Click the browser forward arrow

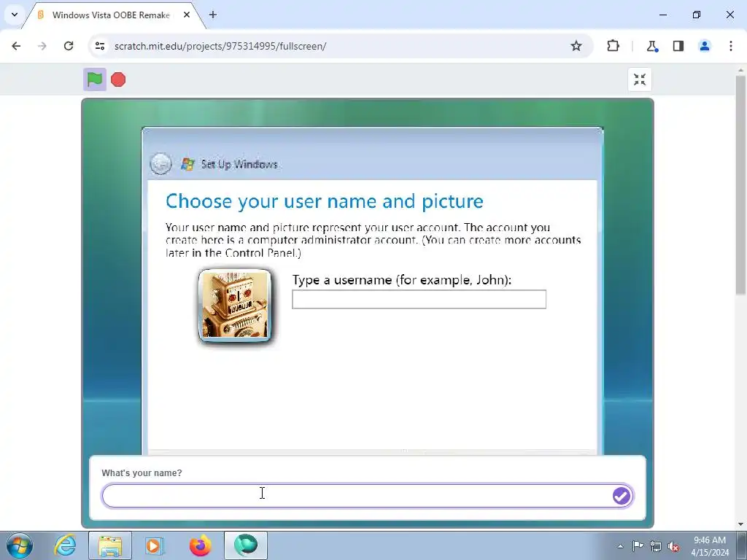pos(42,46)
